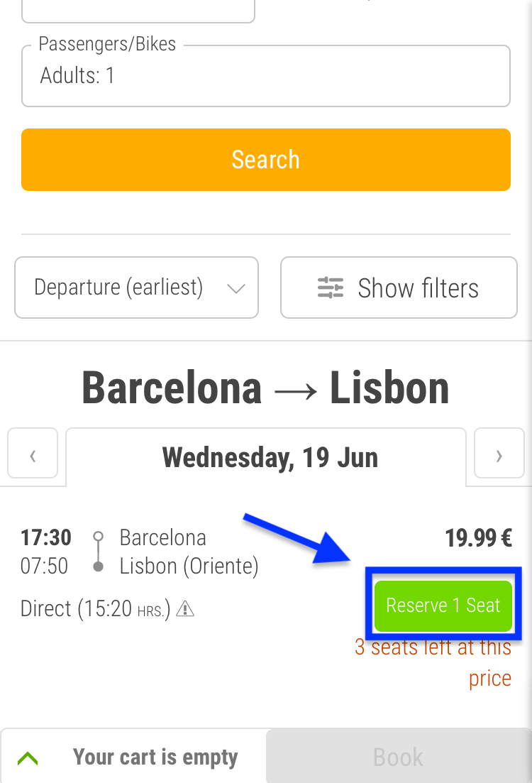Click the Lisbon (Oriente) arrival stop
The image size is (532, 783).
(189, 566)
